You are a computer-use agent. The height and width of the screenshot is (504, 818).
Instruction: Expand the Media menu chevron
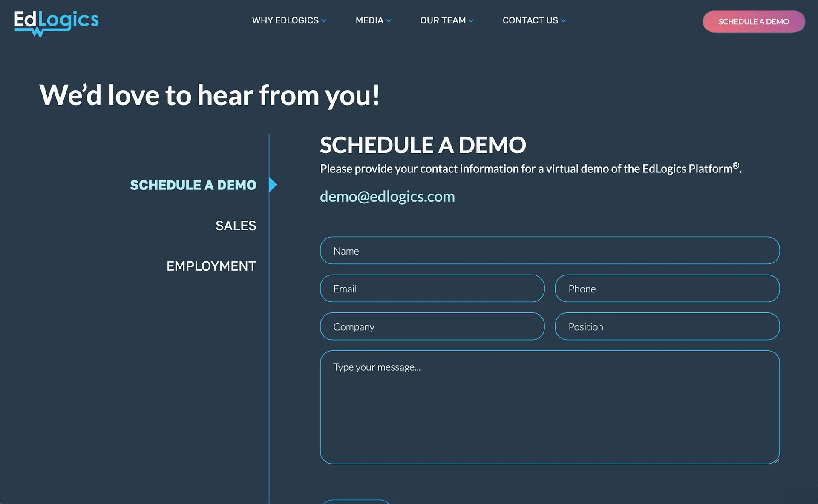pyautogui.click(x=389, y=21)
